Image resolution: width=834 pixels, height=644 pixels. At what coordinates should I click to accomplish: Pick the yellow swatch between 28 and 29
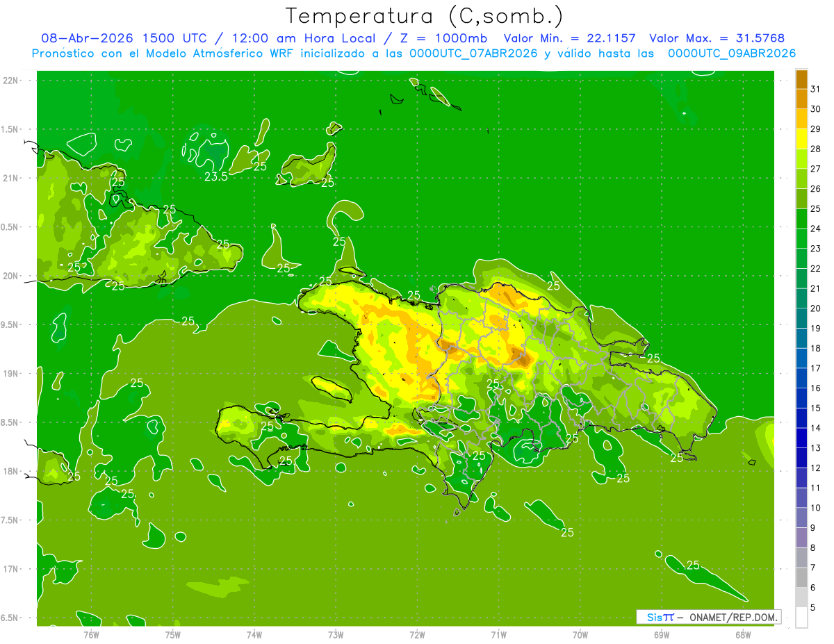(x=801, y=139)
